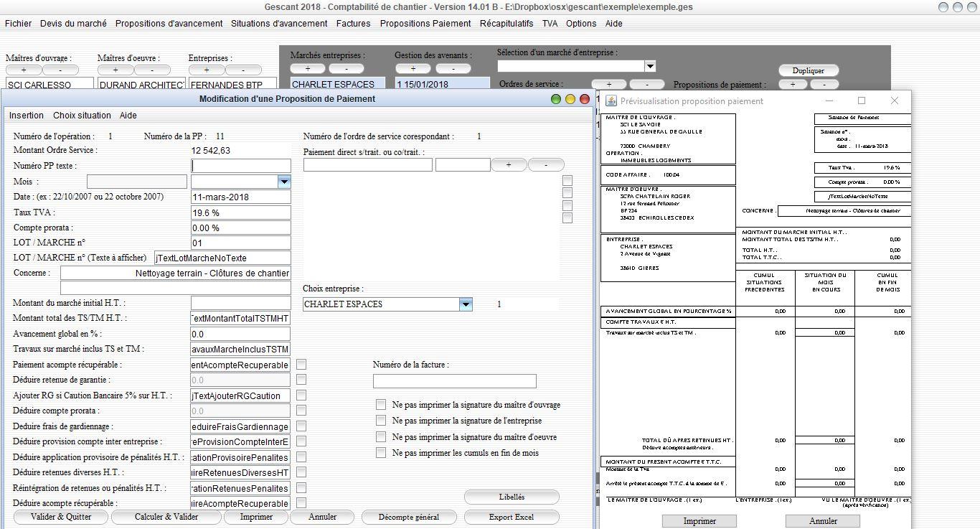980x529 pixels.
Task: Click Imprimer in Prévisualisation window
Action: tap(699, 521)
